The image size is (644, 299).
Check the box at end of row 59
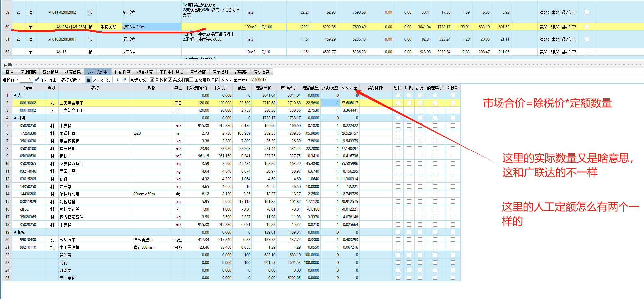click(x=587, y=12)
